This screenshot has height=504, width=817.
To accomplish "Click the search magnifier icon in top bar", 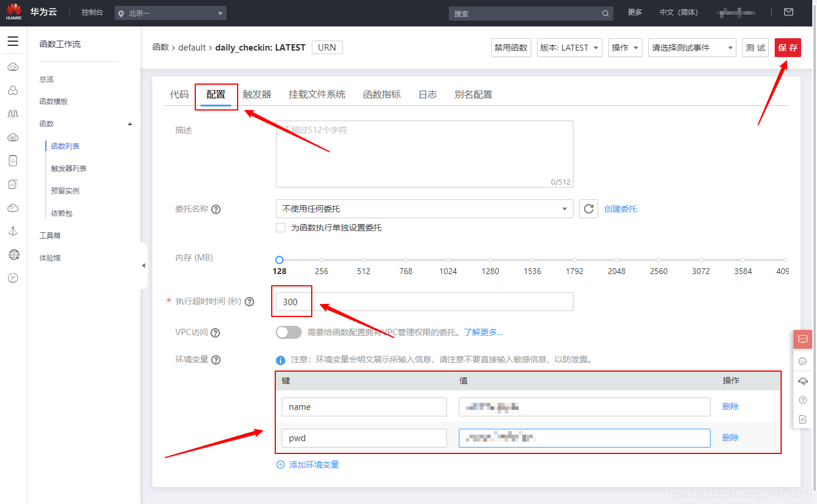I will 605,14.
